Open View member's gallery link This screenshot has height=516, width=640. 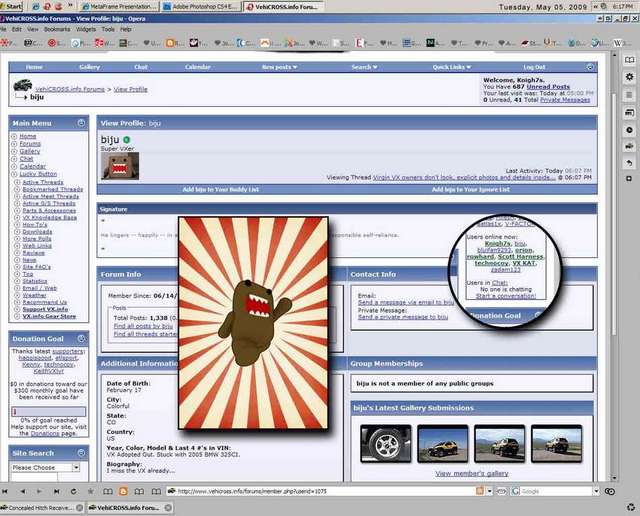click(471, 474)
